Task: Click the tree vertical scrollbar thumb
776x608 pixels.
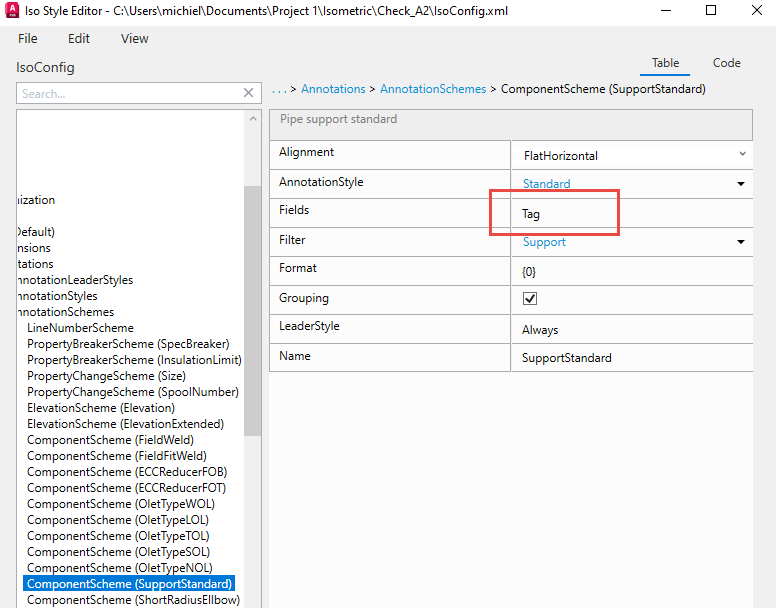Action: coord(252,311)
